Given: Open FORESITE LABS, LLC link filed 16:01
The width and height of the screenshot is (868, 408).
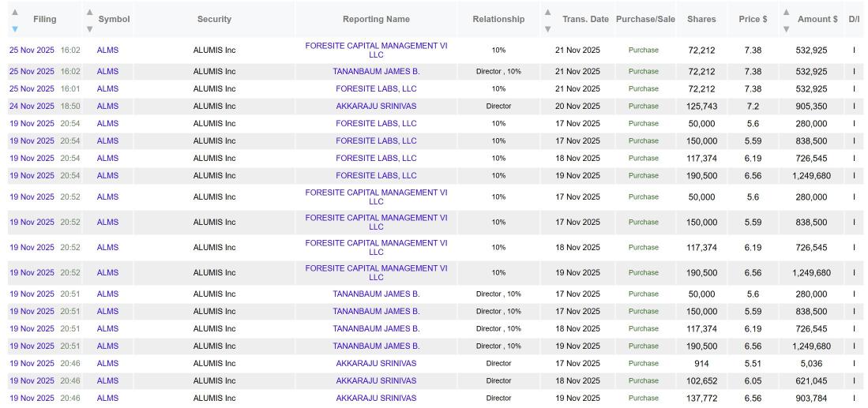Looking at the screenshot, I should (377, 88).
